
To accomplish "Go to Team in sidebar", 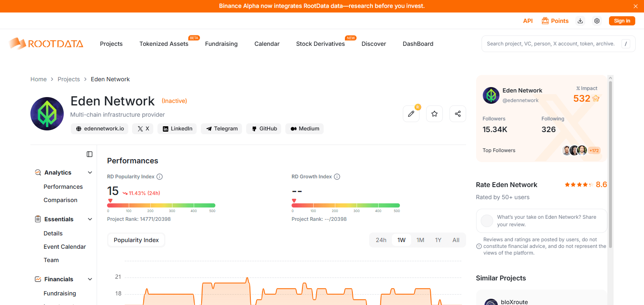I will click(x=51, y=260).
